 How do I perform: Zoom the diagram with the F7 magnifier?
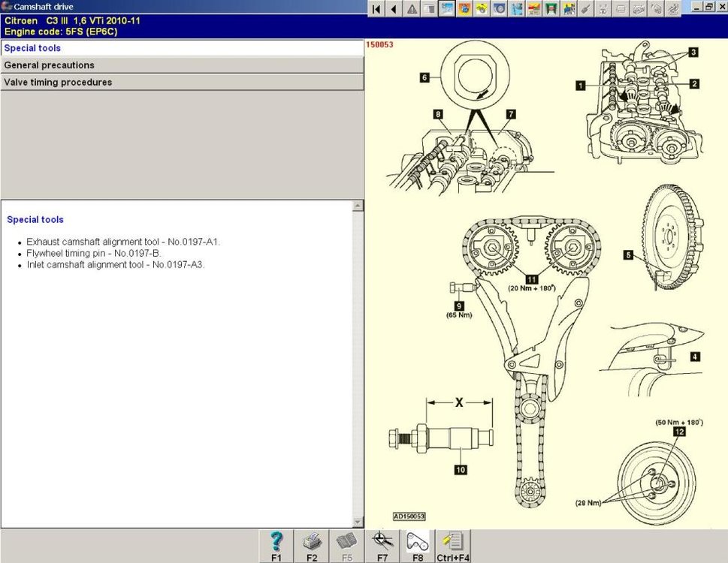coord(382,546)
